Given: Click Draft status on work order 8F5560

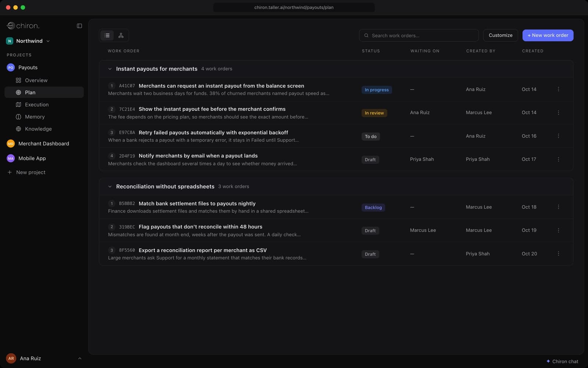Looking at the screenshot, I should [x=370, y=254].
